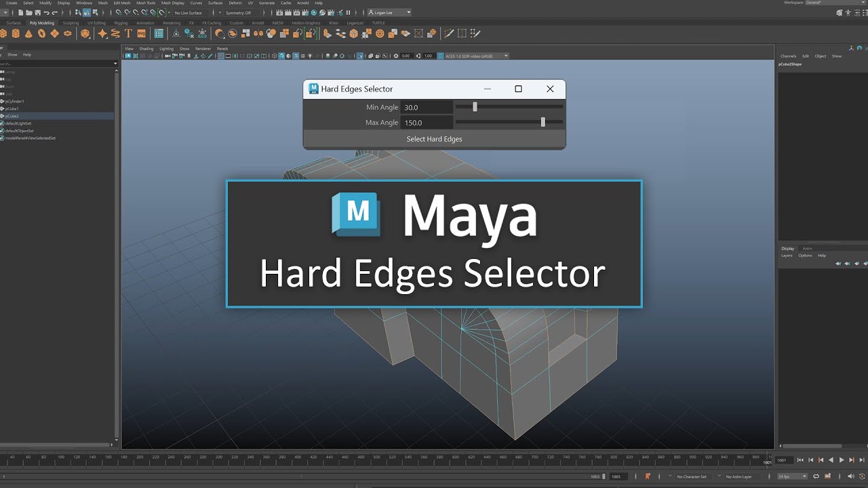Toggle the sound speaker icon
The width and height of the screenshot is (868, 488).
click(x=851, y=476)
